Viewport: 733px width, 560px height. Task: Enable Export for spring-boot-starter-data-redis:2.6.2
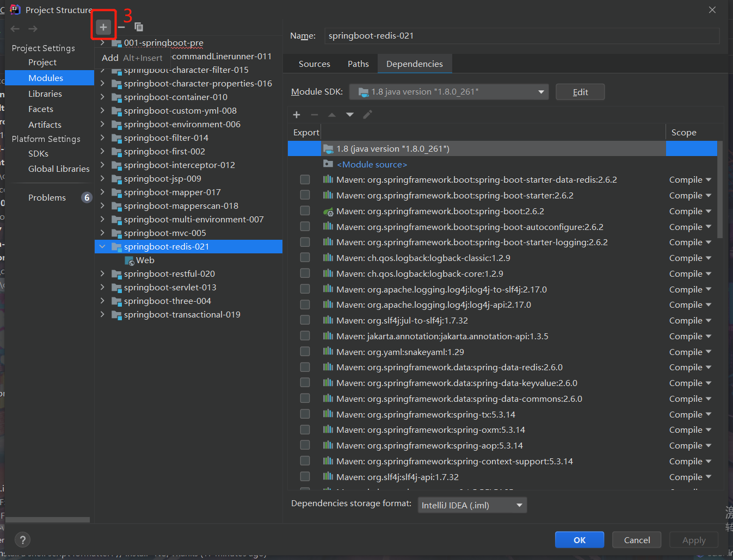(x=305, y=179)
